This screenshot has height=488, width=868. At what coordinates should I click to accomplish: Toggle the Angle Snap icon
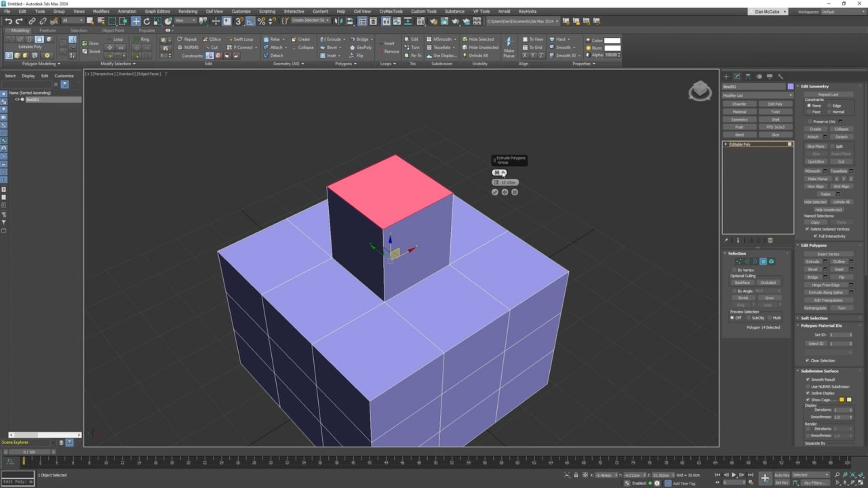pyautogui.click(x=250, y=21)
